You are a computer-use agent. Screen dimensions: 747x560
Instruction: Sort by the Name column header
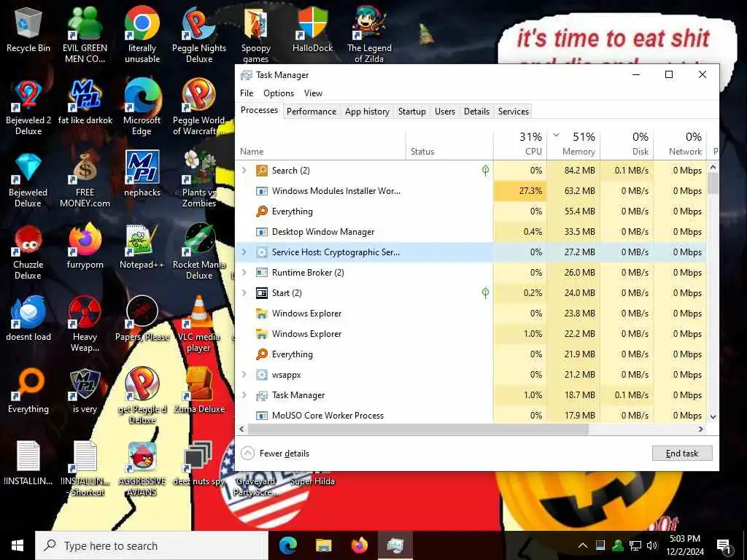pyautogui.click(x=321, y=144)
